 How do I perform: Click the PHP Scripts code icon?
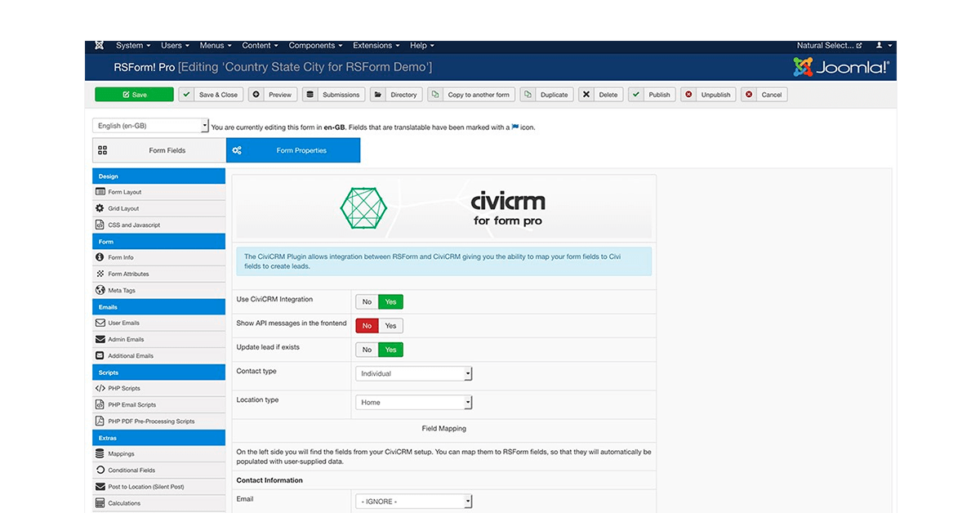[100, 388]
